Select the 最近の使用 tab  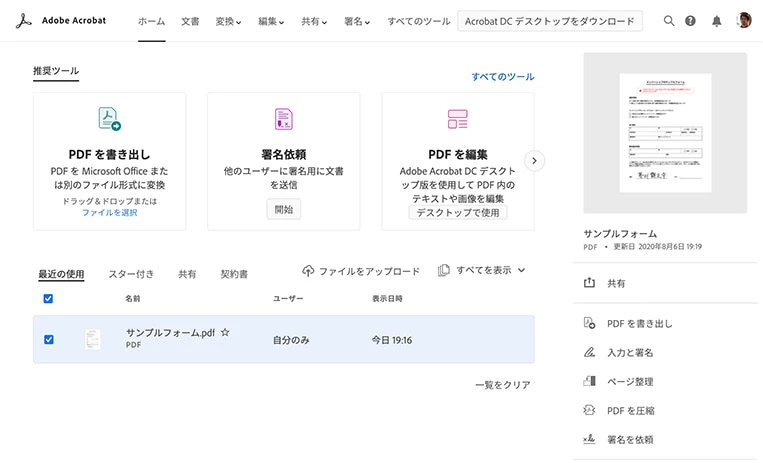pos(61,274)
